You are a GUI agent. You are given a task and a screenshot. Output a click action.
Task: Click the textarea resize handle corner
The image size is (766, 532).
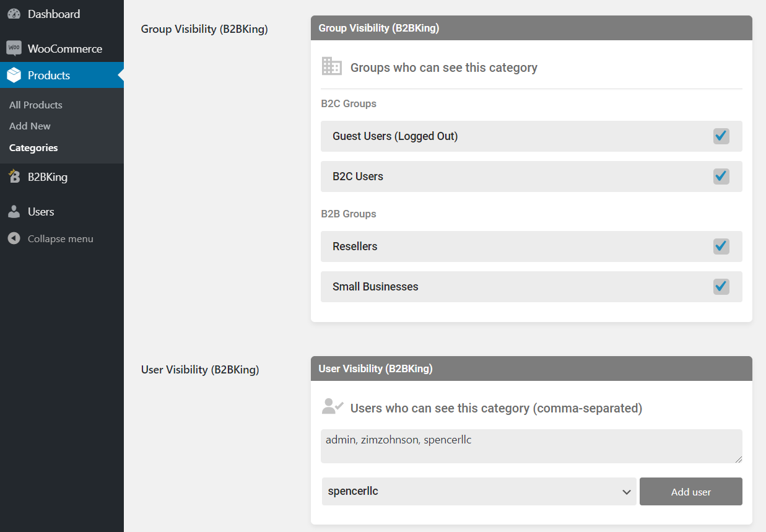pyautogui.click(x=738, y=458)
